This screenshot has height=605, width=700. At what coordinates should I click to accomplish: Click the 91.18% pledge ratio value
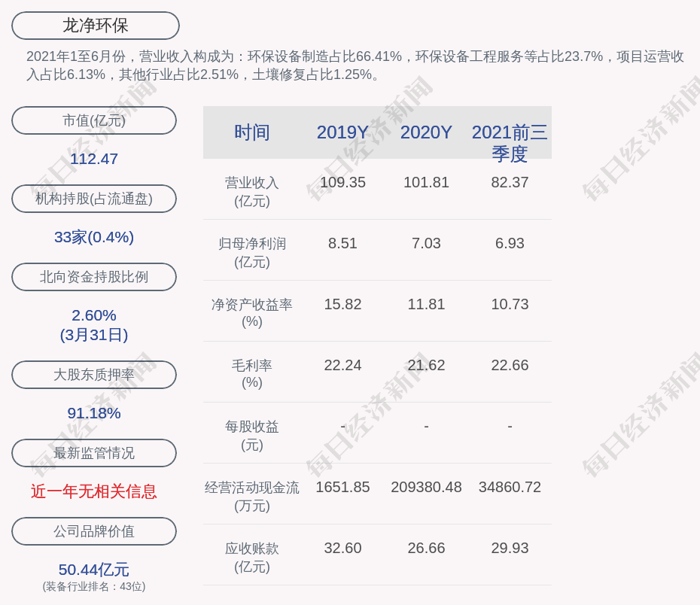[x=94, y=413]
